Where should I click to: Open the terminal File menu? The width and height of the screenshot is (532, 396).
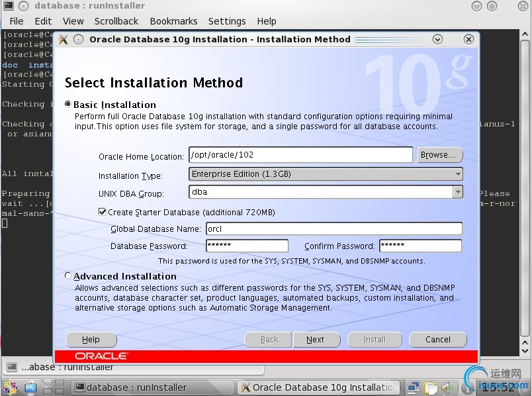[17, 21]
